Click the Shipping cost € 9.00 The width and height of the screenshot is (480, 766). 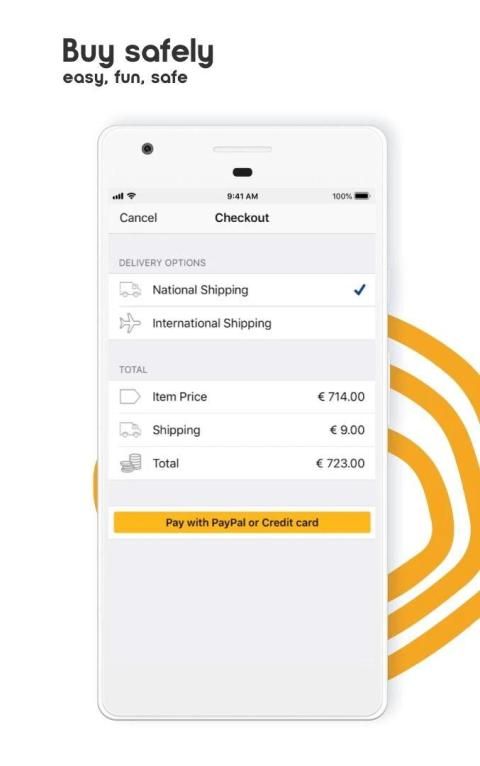[x=347, y=430]
